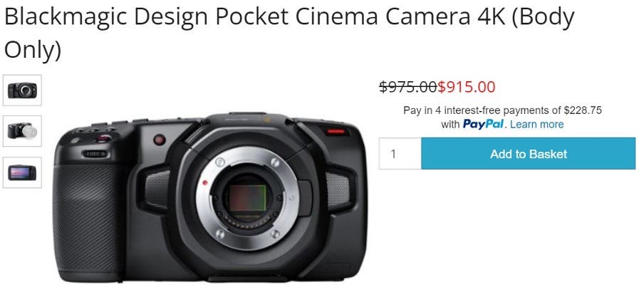Image resolution: width=644 pixels, height=302 pixels.
Task: Open the PayPal Learn more link
Action: 537,124
